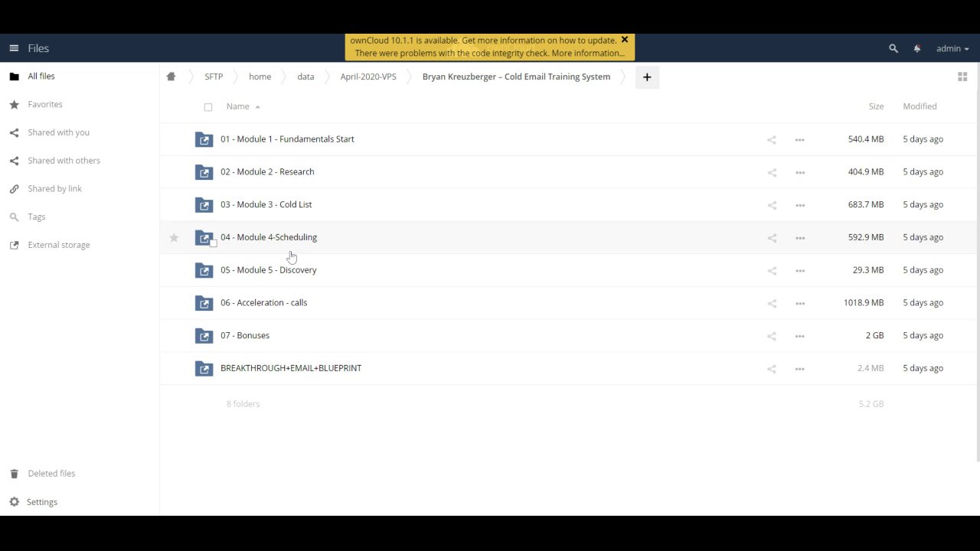Open the admin user dropdown
Image resolution: width=980 pixels, height=551 pixels.
(952, 48)
